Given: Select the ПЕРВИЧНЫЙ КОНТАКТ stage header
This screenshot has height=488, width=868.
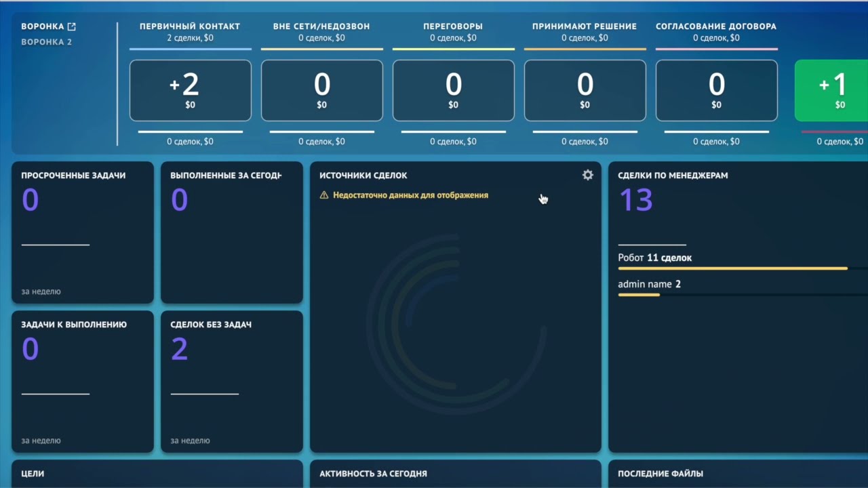Looking at the screenshot, I should pos(189,25).
